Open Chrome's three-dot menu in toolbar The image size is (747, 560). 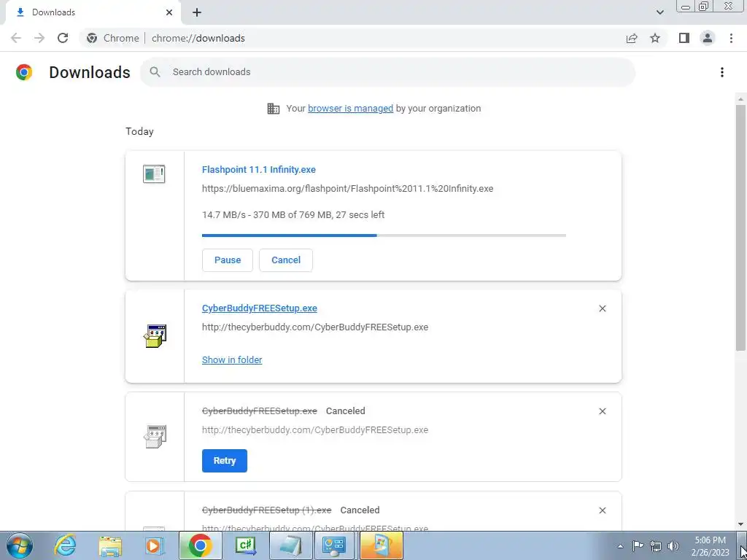[731, 38]
